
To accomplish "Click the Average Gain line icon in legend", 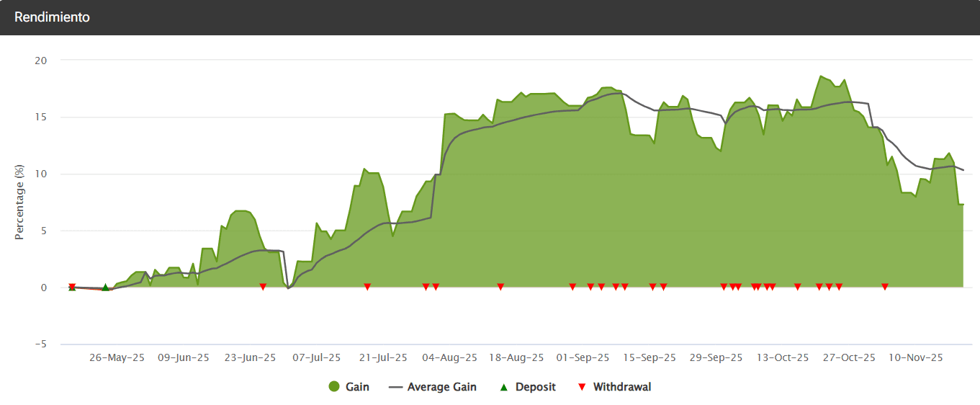I will (x=395, y=387).
